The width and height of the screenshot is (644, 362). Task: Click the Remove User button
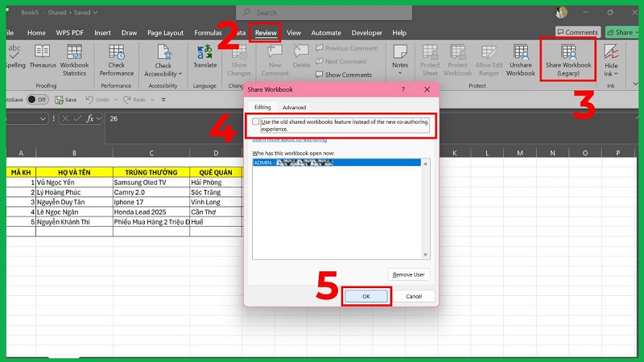(408, 274)
